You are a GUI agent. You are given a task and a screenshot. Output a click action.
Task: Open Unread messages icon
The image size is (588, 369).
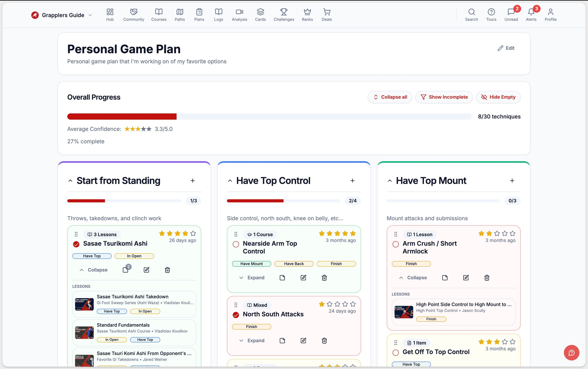click(x=511, y=12)
